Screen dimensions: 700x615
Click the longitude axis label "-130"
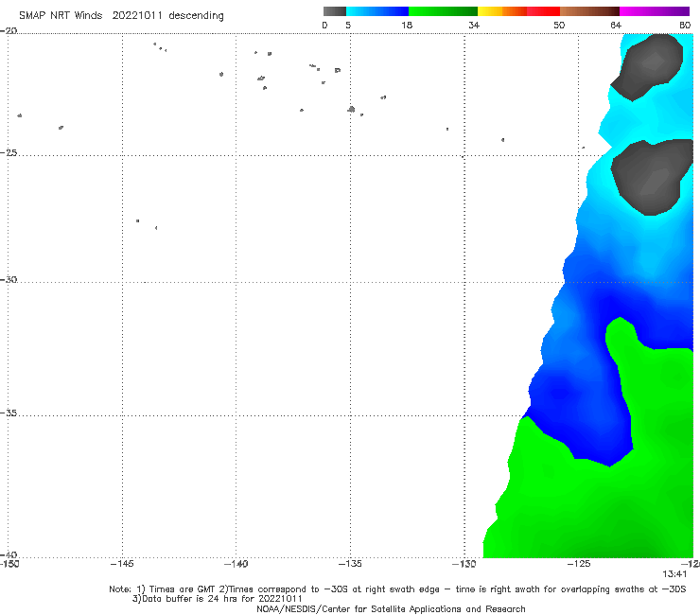464,564
